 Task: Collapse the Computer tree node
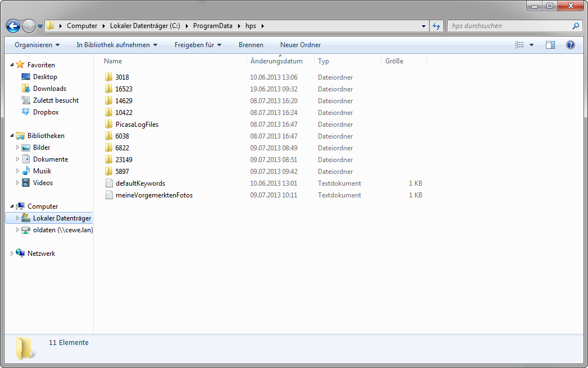coord(12,206)
